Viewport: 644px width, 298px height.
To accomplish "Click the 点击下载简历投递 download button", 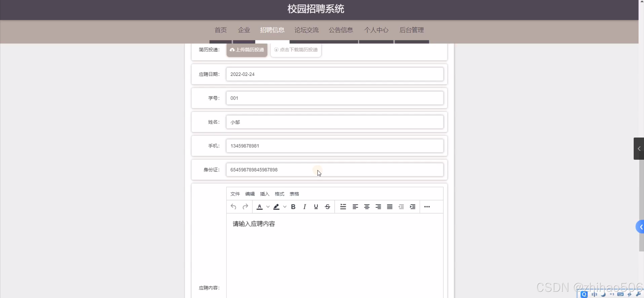I will 296,50.
